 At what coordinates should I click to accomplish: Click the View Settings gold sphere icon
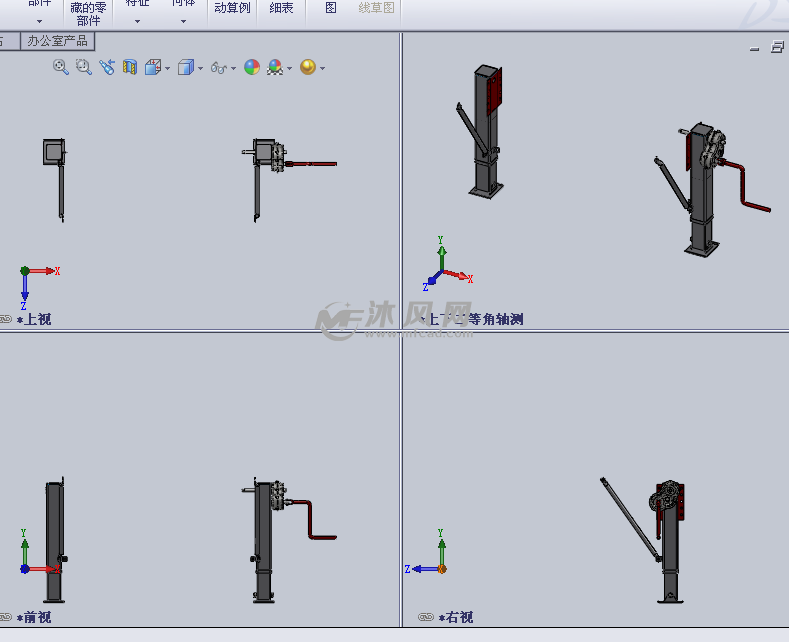[x=307, y=67]
